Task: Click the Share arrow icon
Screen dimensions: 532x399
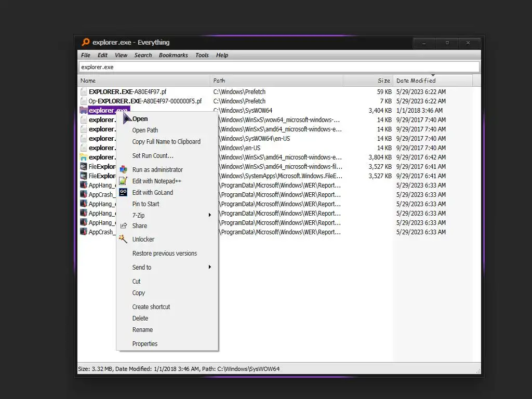Action: [124, 225]
